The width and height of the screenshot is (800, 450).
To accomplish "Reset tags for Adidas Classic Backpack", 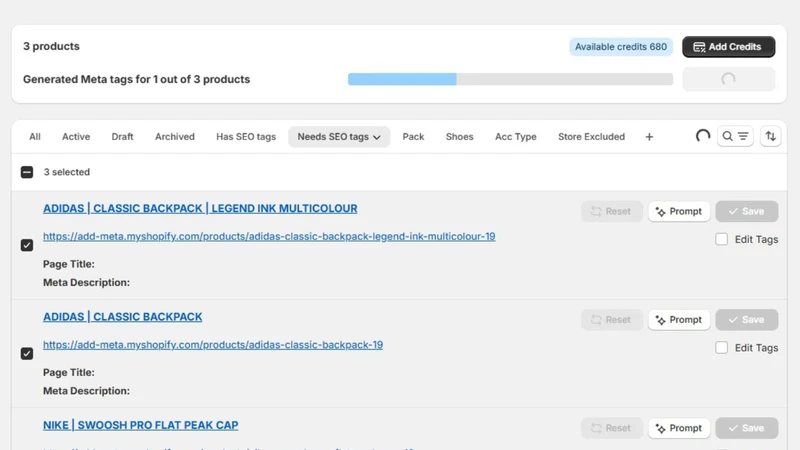I will pos(612,319).
